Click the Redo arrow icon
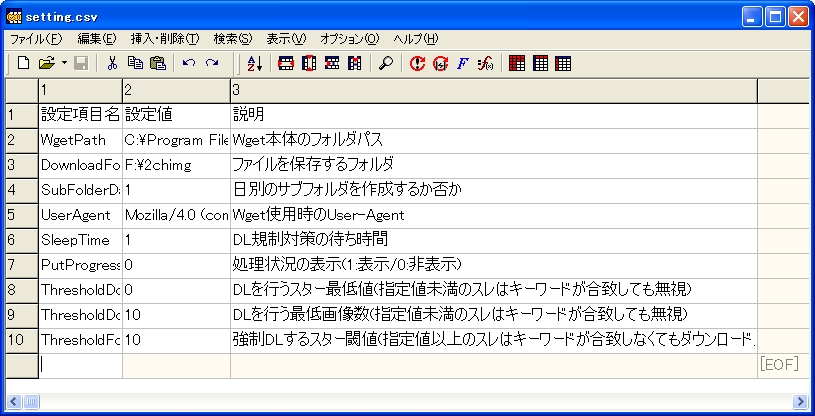This screenshot has height=416, width=815. (x=212, y=63)
